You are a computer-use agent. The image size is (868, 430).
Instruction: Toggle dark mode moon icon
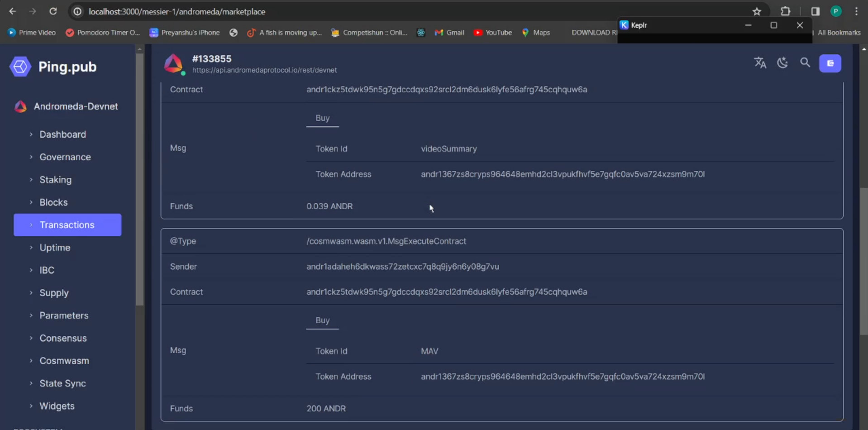pyautogui.click(x=782, y=63)
